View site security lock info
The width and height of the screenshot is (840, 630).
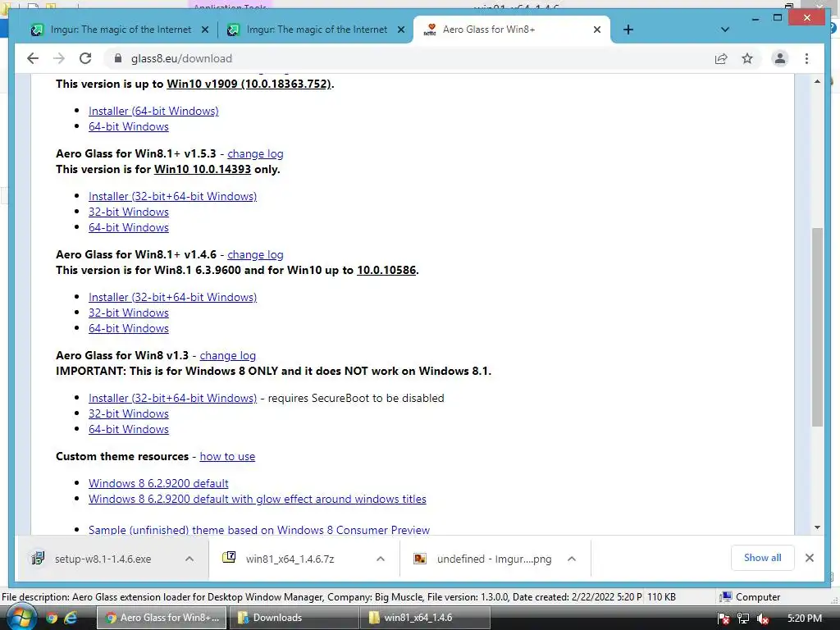point(118,58)
